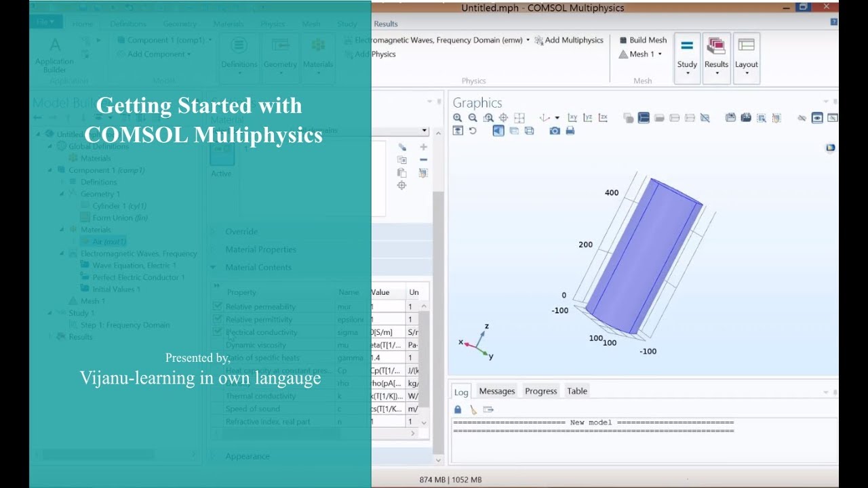Go to default view axes icon
Viewport: 868px width, 488px height.
544,118
